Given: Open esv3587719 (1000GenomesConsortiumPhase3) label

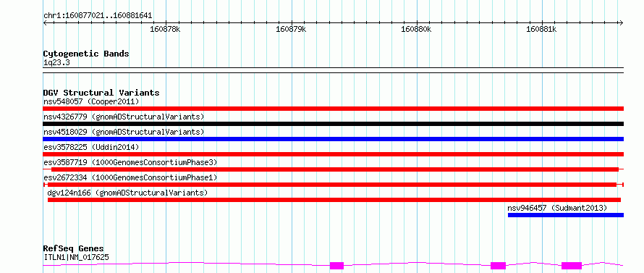Looking at the screenshot, I should pos(130,162).
